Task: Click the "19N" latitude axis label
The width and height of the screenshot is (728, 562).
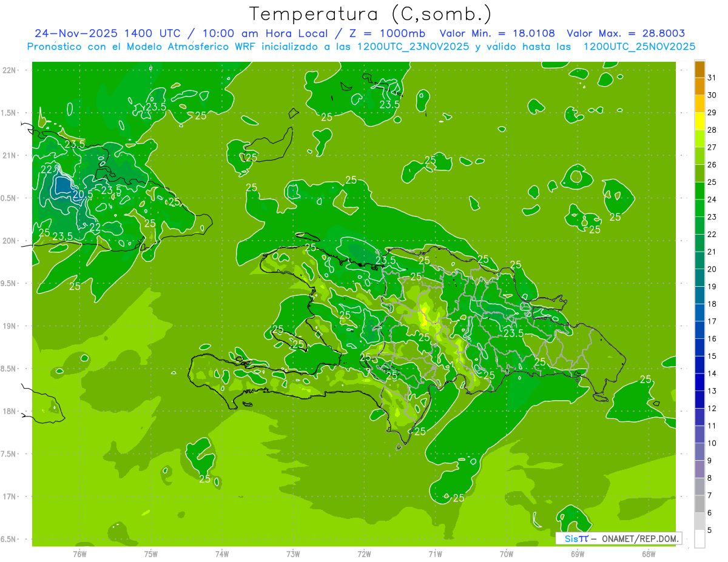Action: [x=10, y=326]
